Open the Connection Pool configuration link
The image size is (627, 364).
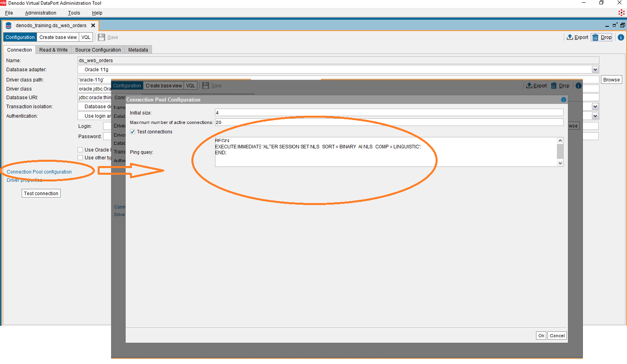39,172
